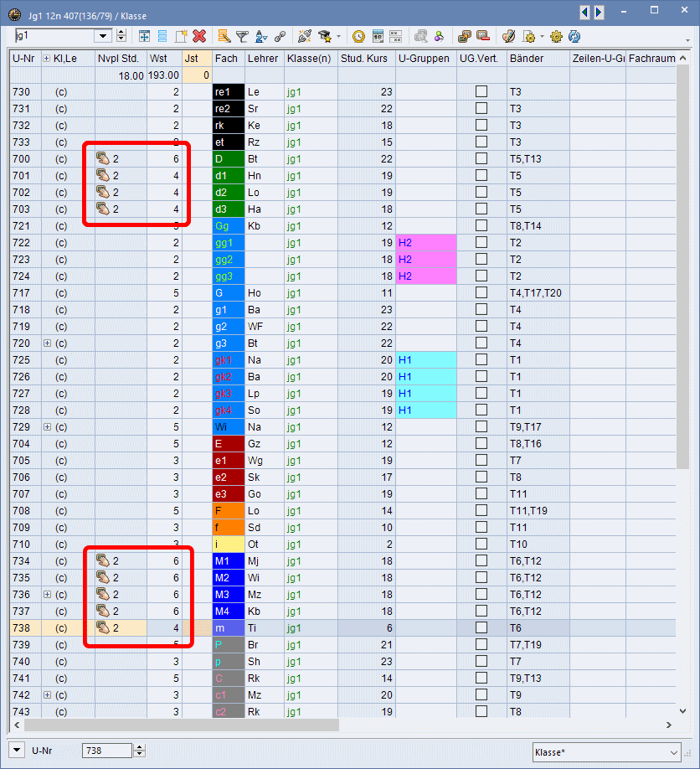The image size is (700, 769).
Task: Tick UG.Vert. checkbox in row 717
Action: pyautogui.click(x=481, y=293)
